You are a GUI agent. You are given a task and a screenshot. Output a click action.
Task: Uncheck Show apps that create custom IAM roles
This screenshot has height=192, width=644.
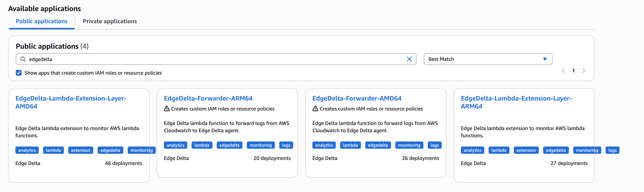pos(19,73)
